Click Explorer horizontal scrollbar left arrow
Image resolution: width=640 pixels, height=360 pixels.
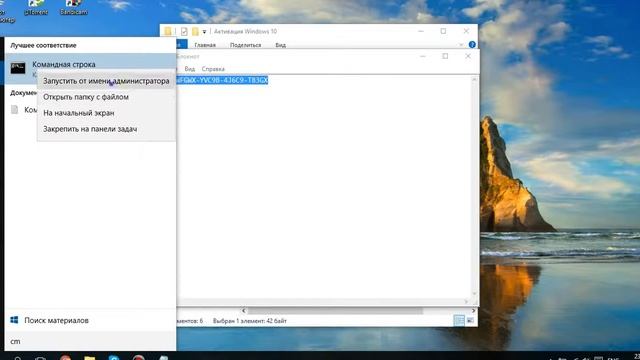pyautogui.click(x=244, y=311)
